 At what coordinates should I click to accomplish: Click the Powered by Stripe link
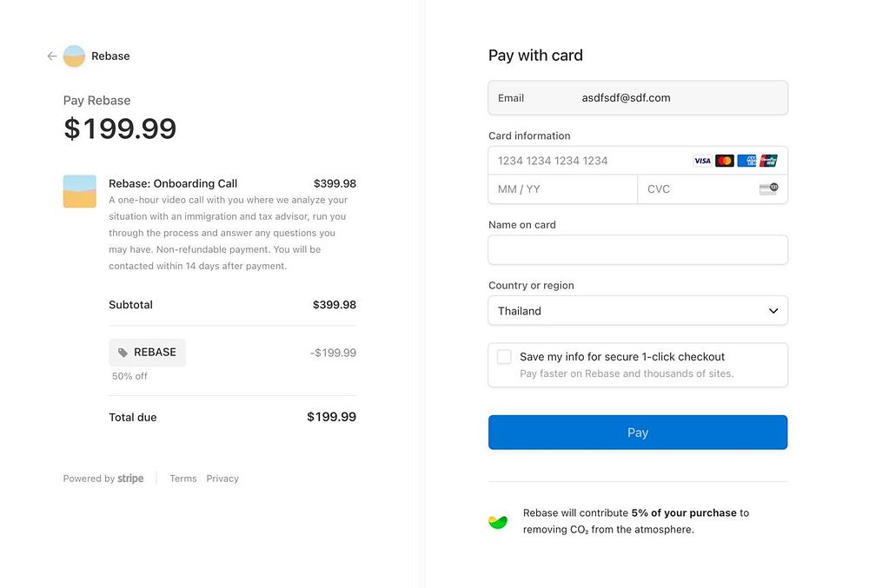(103, 479)
